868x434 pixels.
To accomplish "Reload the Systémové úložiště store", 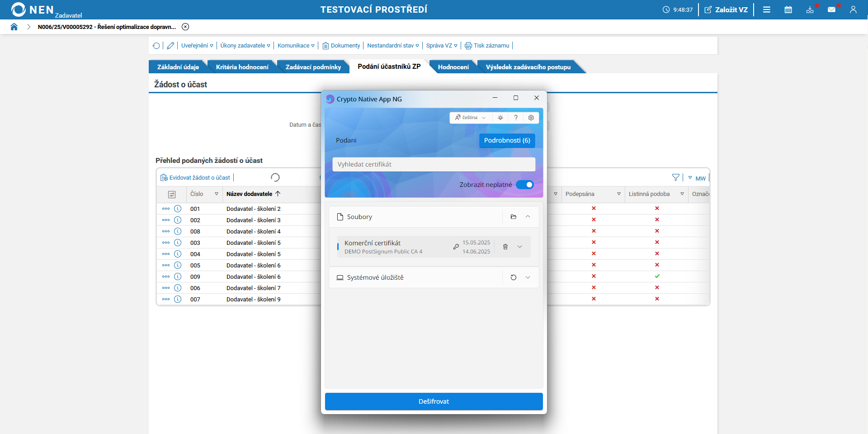I will (x=514, y=277).
